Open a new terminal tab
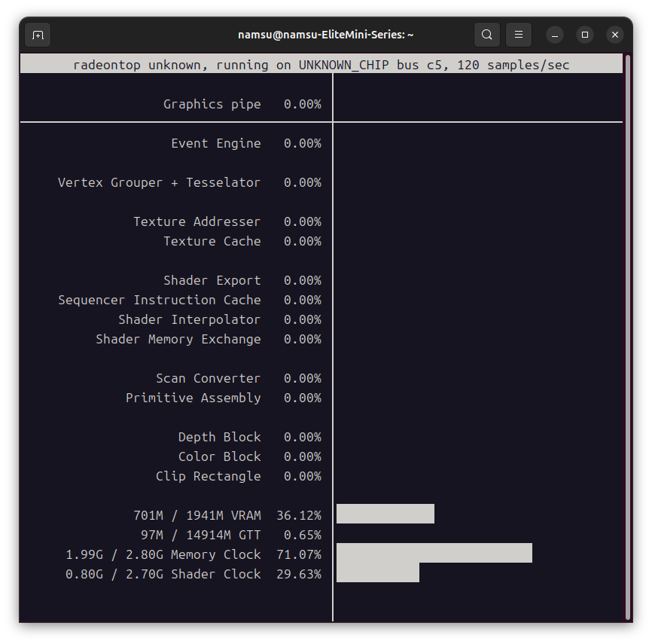The height and width of the screenshot is (644, 652). pos(38,35)
